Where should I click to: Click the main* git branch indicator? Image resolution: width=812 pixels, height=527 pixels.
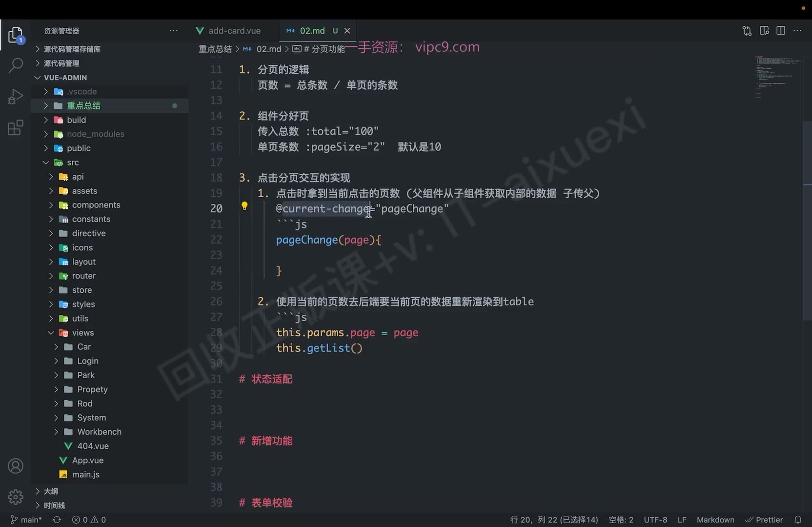pos(26,520)
